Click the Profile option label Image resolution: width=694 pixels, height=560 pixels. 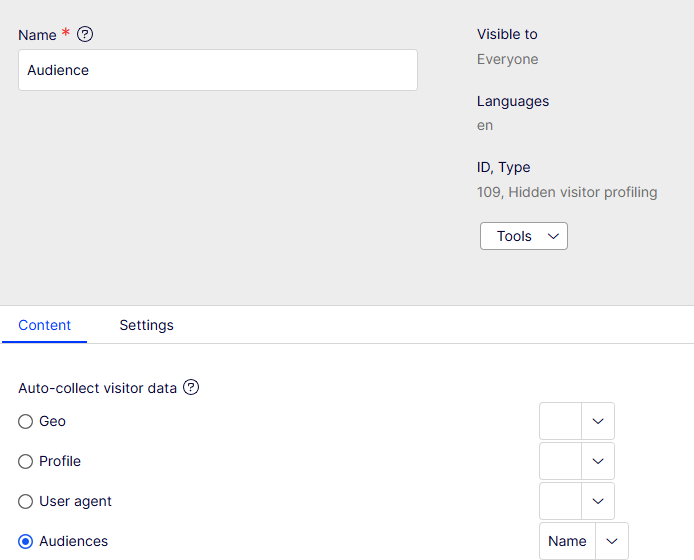(x=60, y=461)
